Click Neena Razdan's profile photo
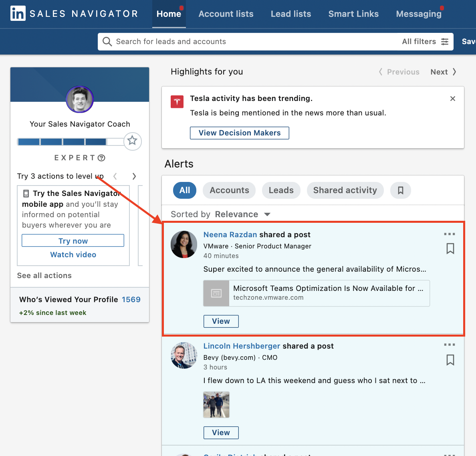 184,244
